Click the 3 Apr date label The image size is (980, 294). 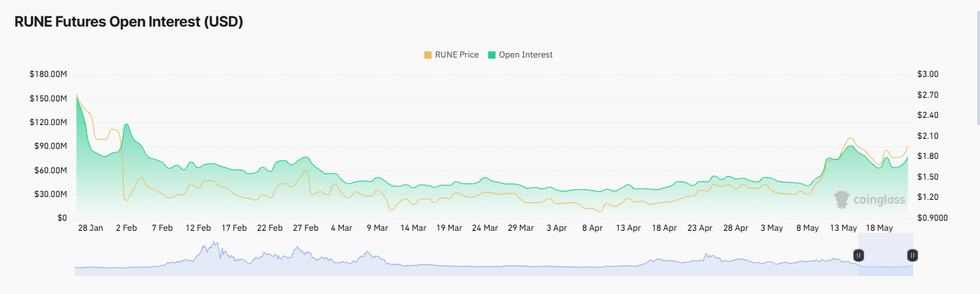tap(556, 228)
